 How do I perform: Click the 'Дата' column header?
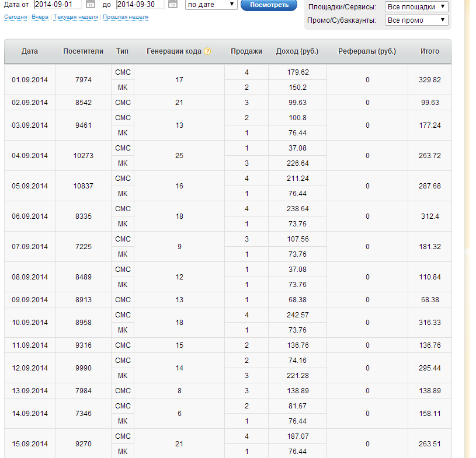tap(30, 51)
